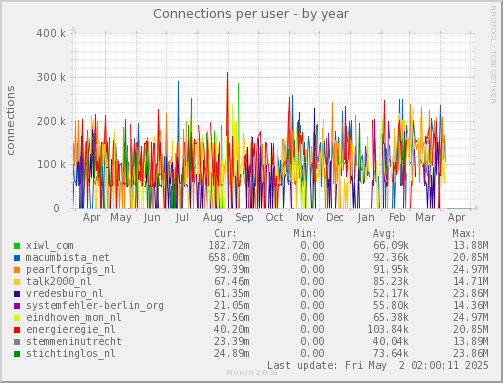Click the Mar x-axis label
The height and width of the screenshot is (383, 503).
click(425, 218)
